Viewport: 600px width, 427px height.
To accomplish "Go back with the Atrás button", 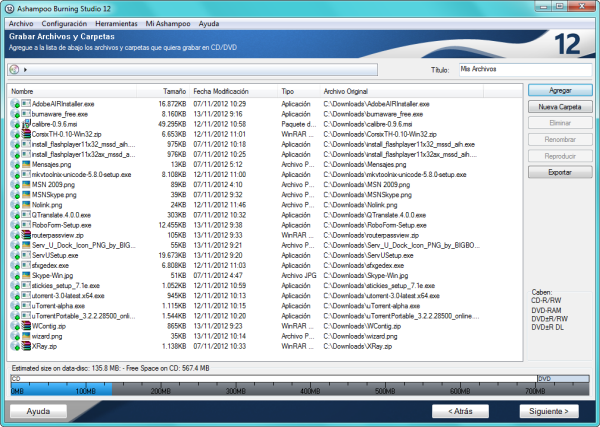I will (460, 411).
